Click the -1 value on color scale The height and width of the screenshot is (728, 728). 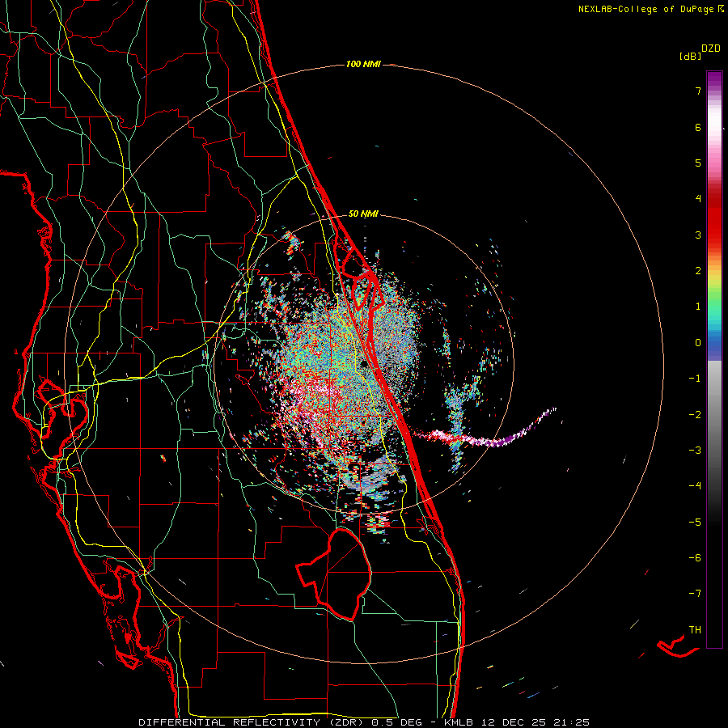(x=695, y=379)
